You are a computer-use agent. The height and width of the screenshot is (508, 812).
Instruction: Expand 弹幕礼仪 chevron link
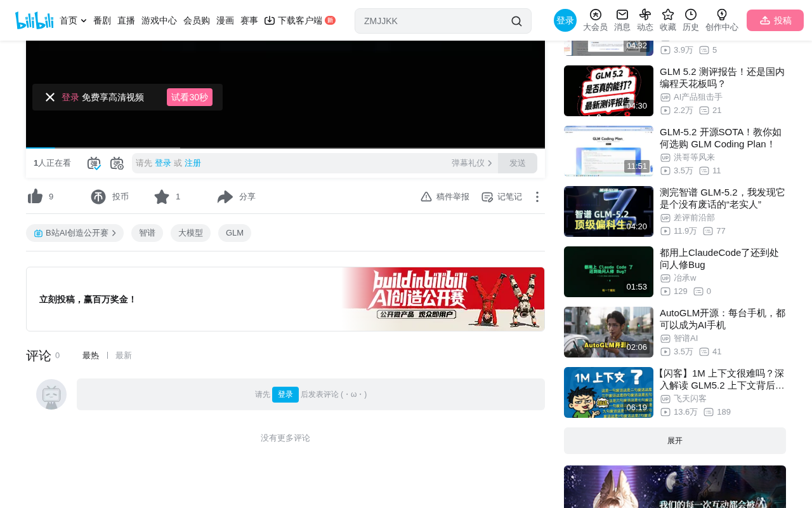tap(472, 163)
